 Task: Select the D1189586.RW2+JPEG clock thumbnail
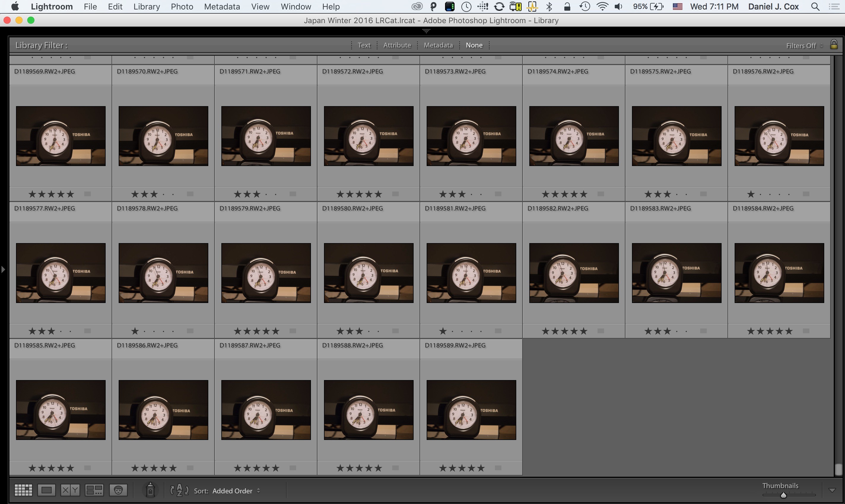click(163, 410)
